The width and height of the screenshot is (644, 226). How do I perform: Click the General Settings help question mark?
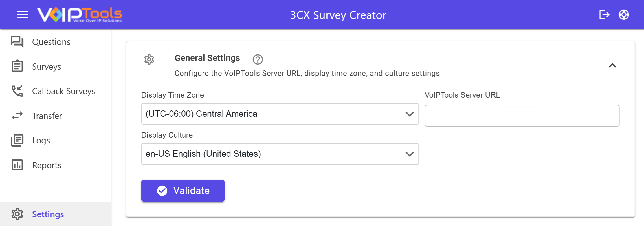coord(258,59)
